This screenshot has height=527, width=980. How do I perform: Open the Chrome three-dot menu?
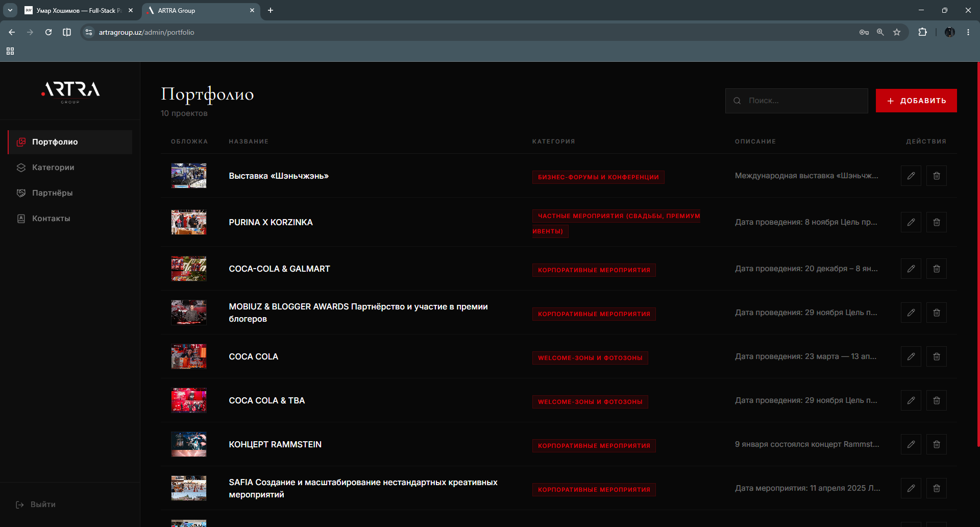pyautogui.click(x=968, y=32)
